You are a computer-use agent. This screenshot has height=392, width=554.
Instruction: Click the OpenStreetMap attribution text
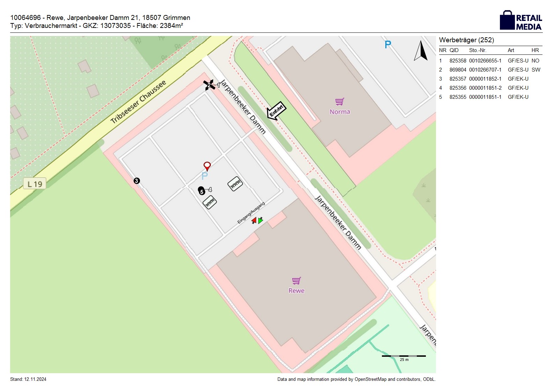(x=356, y=379)
